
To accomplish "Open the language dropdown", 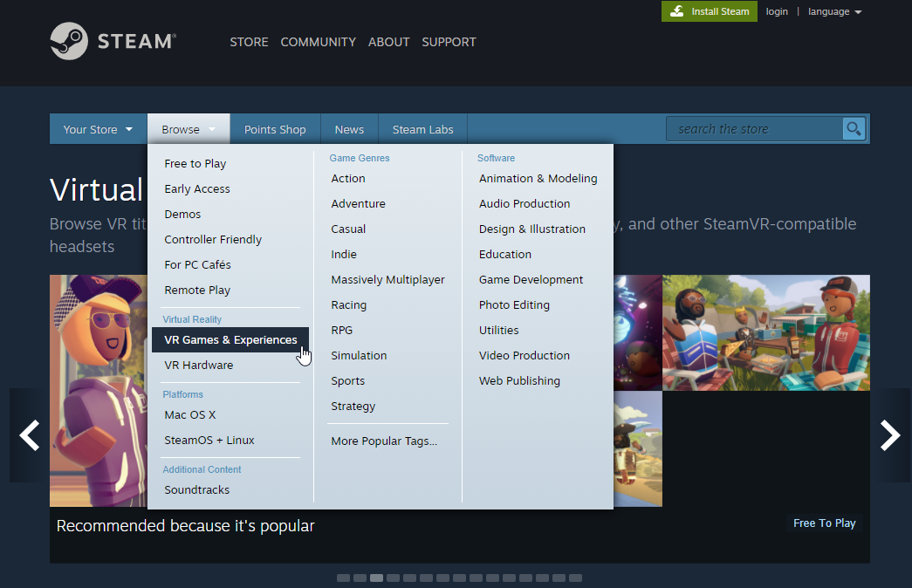I will point(834,11).
